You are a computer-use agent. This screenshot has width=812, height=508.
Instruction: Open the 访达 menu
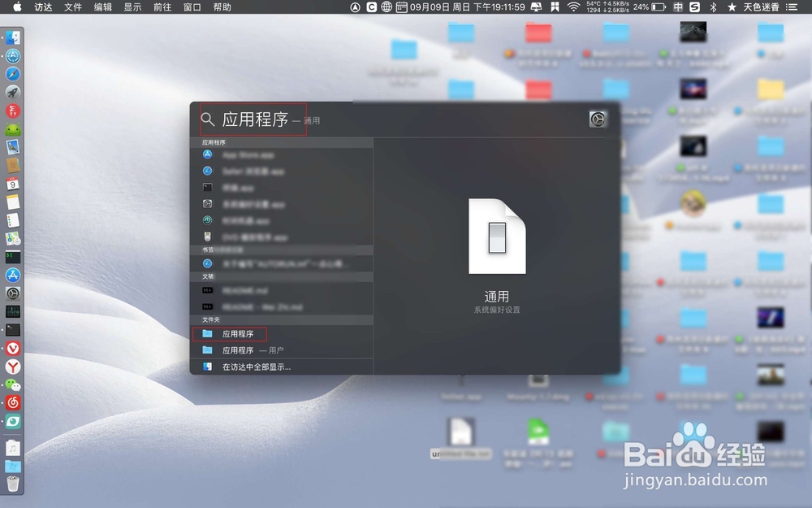[43, 7]
